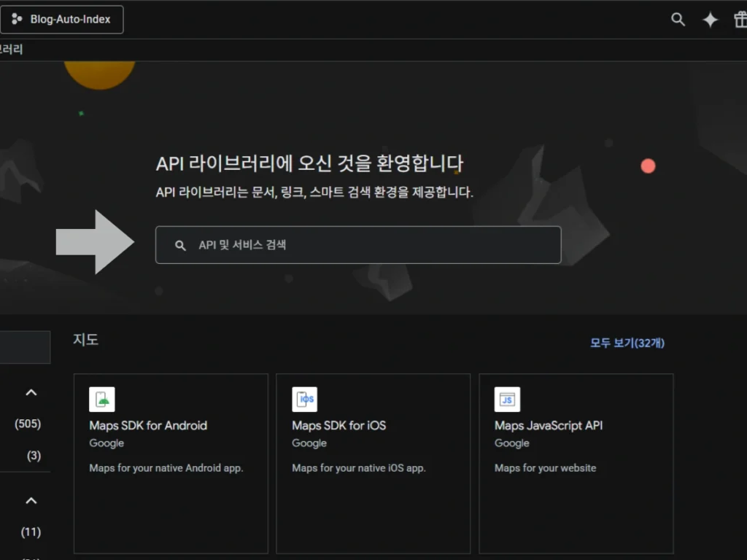The width and height of the screenshot is (747, 560).
Task: Select the filter option showing (505)
Action: coord(28,424)
